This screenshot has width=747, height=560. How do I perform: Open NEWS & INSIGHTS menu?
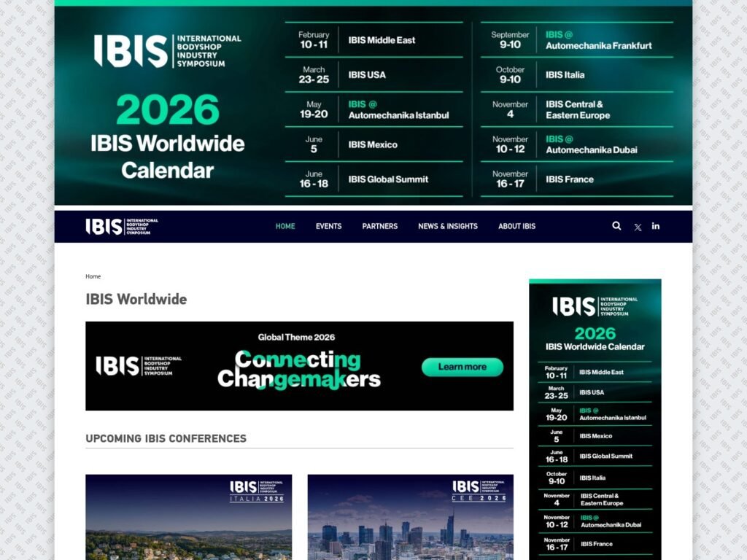click(x=448, y=226)
